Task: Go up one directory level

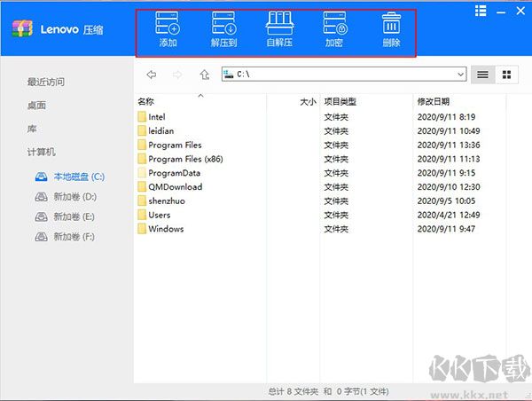Action: 204,75
